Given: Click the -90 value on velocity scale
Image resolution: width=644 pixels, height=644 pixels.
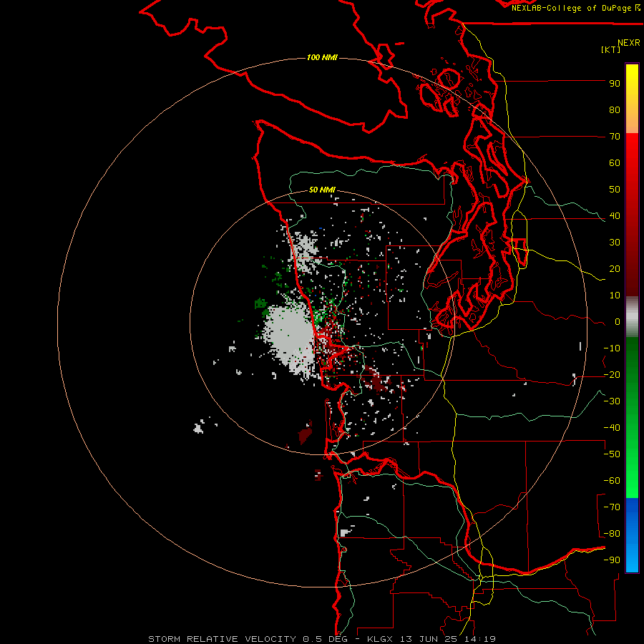Looking at the screenshot, I should [612, 560].
